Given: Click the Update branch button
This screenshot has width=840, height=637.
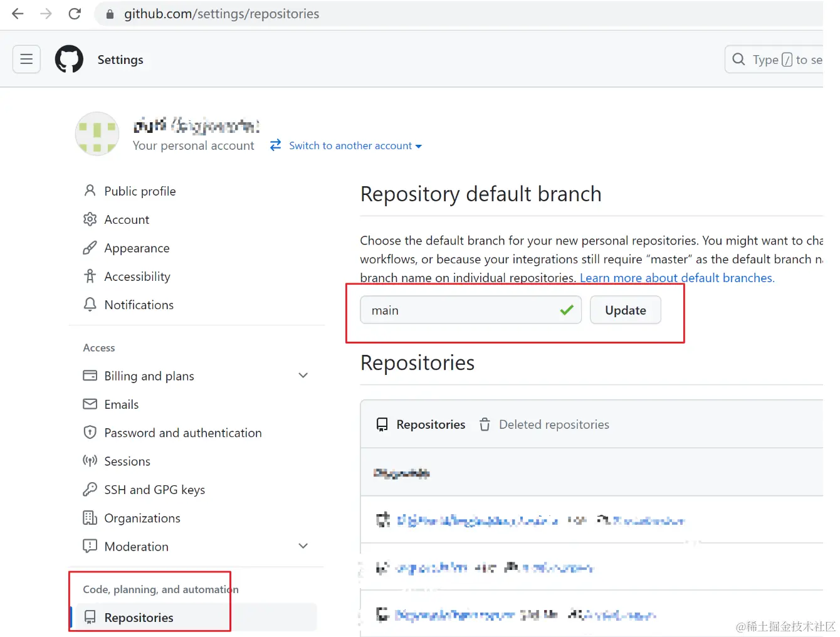Looking at the screenshot, I should pyautogui.click(x=625, y=310).
